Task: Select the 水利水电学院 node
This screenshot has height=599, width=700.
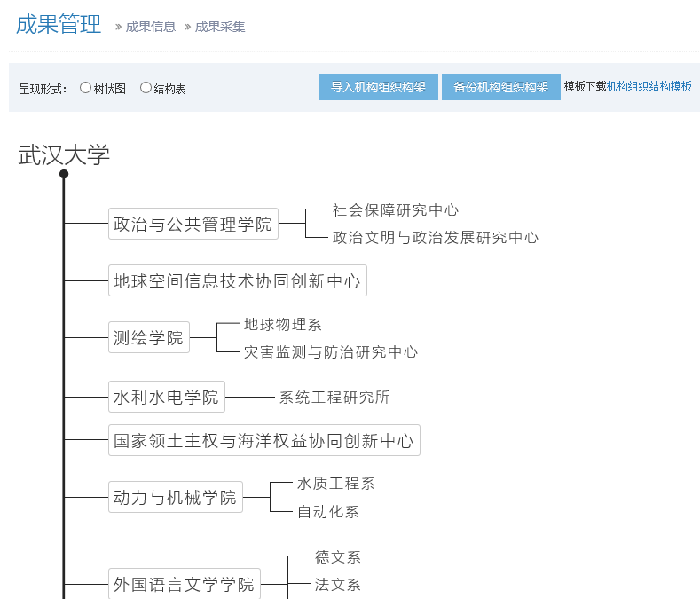Action: 167,397
